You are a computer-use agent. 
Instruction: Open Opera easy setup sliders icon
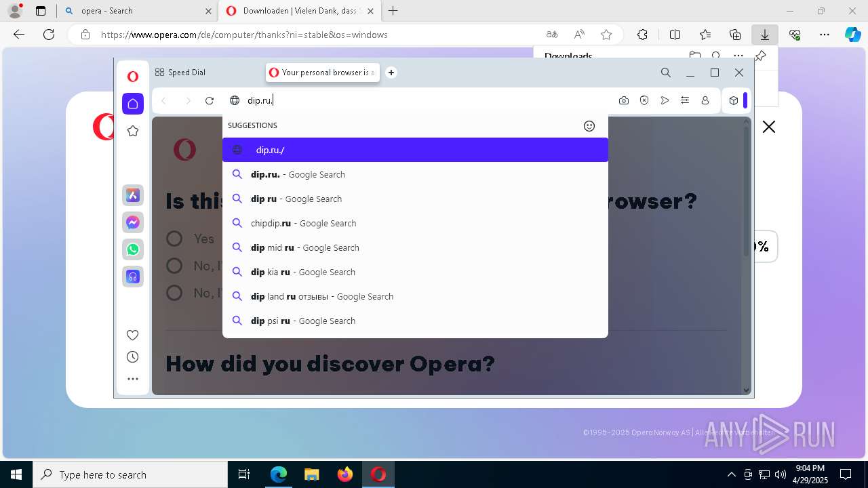(685, 100)
